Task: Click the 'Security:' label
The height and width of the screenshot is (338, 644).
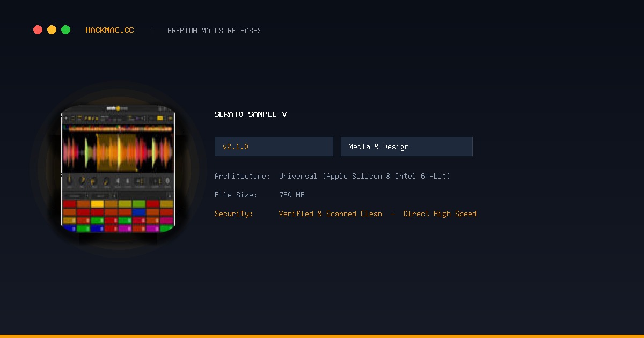Action: (x=233, y=214)
